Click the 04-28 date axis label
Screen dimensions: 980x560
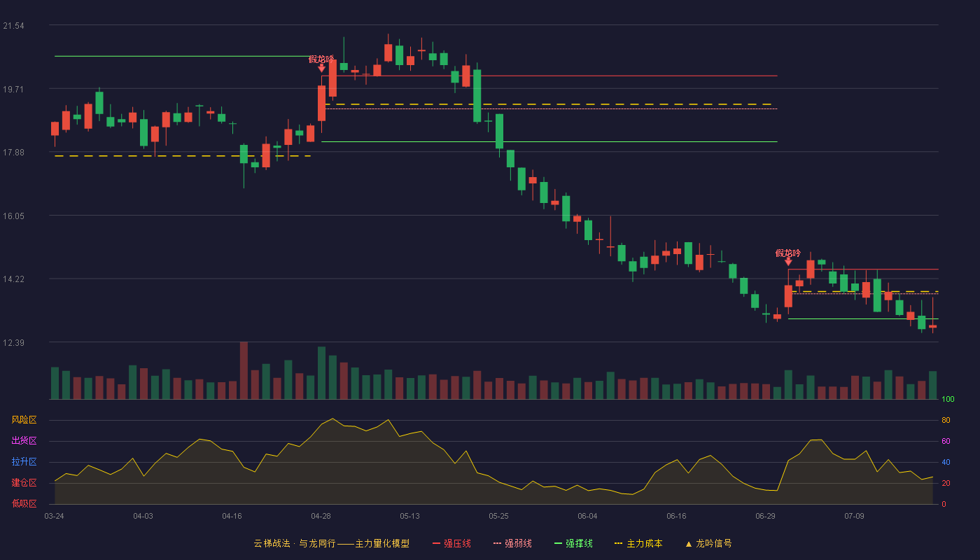pos(321,516)
